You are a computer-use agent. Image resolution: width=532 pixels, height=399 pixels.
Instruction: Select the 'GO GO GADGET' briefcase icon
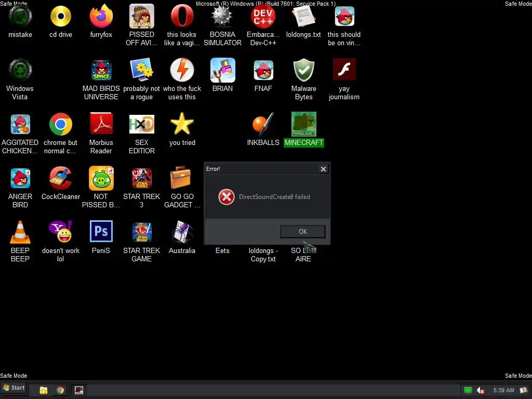tap(181, 178)
